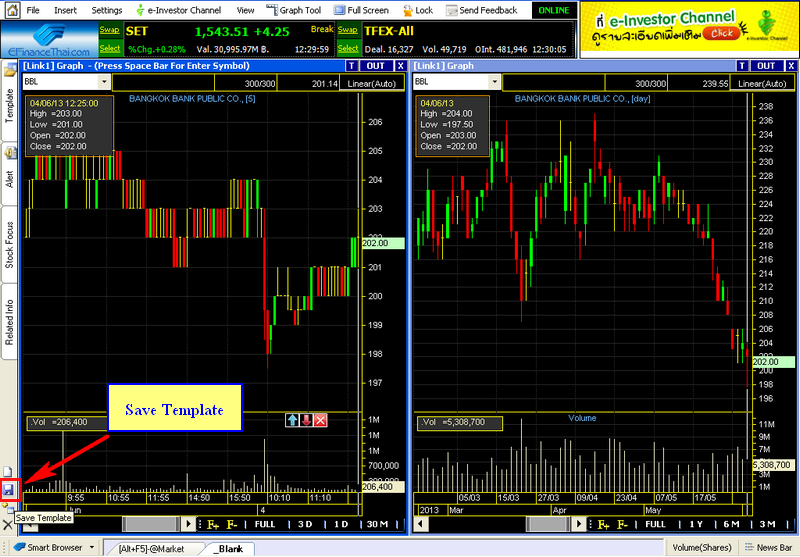Click F+ zoom in on right daily graph

click(604, 524)
